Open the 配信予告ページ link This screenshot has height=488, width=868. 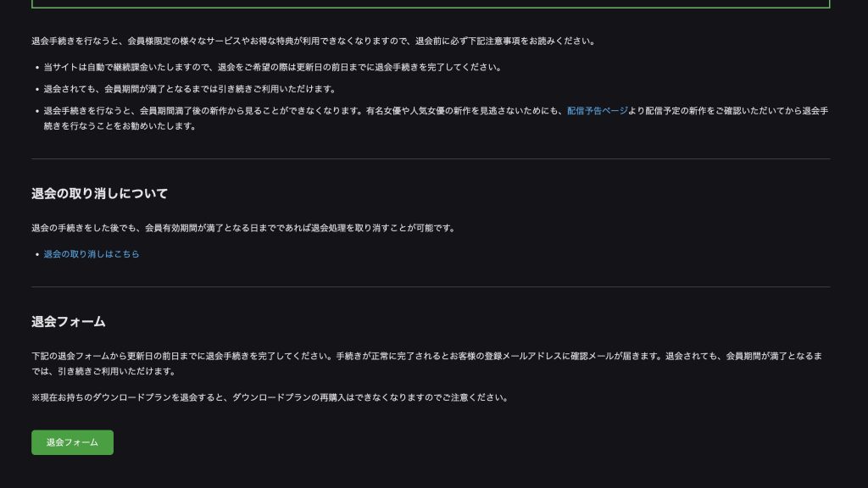click(598, 111)
